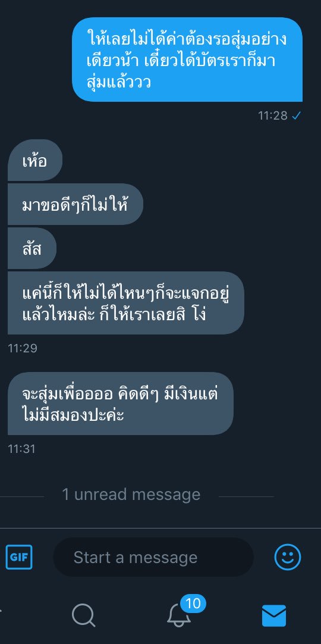Open the emoji smiley picker
The width and height of the screenshot is (321, 644).
[287, 557]
